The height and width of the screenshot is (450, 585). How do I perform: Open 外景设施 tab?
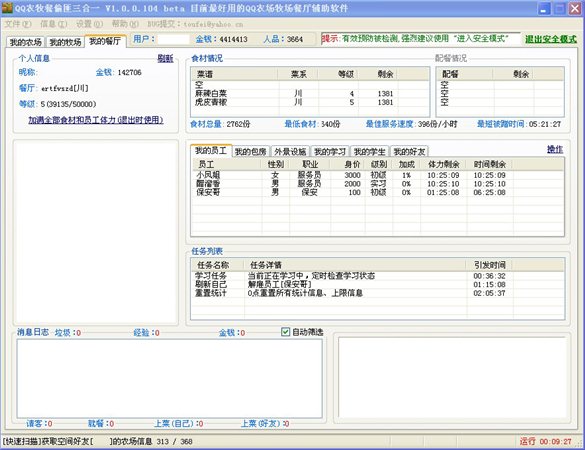[x=290, y=151]
